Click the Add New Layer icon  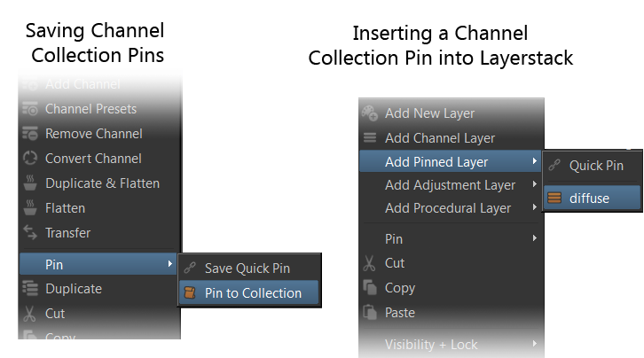(370, 113)
